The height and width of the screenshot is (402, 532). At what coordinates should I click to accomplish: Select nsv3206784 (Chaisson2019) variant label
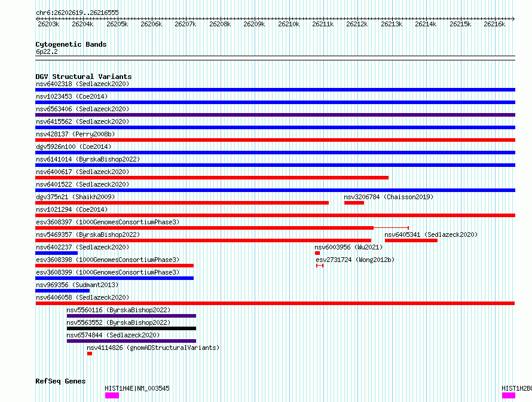(x=389, y=197)
